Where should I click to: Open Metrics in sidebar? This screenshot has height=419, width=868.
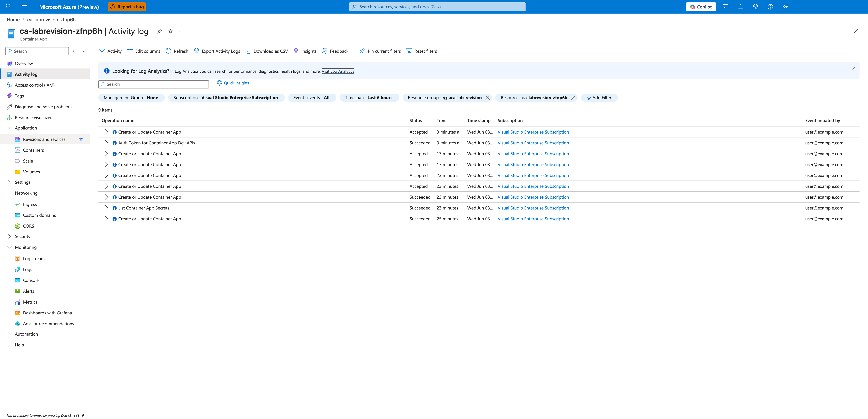[30, 302]
